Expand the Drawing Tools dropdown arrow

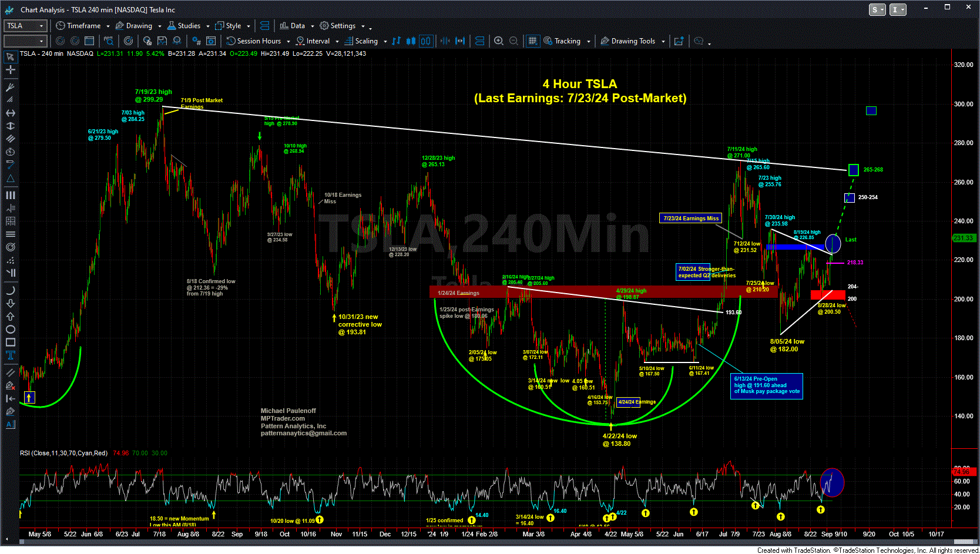(x=663, y=41)
